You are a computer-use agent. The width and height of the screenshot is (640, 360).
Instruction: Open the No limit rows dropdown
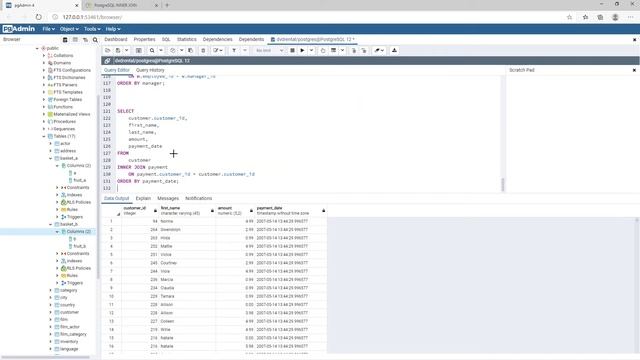point(269,51)
